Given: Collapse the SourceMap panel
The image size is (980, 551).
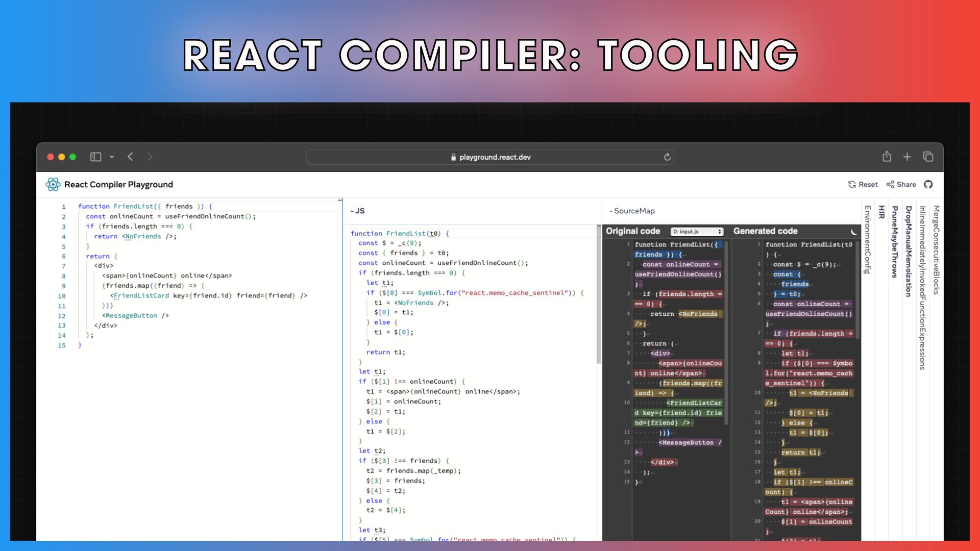Looking at the screenshot, I should pyautogui.click(x=632, y=211).
